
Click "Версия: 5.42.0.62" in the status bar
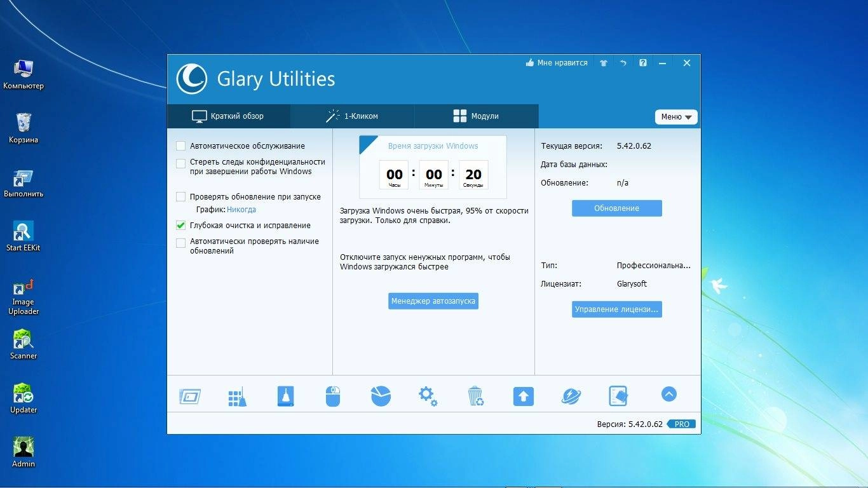point(630,424)
